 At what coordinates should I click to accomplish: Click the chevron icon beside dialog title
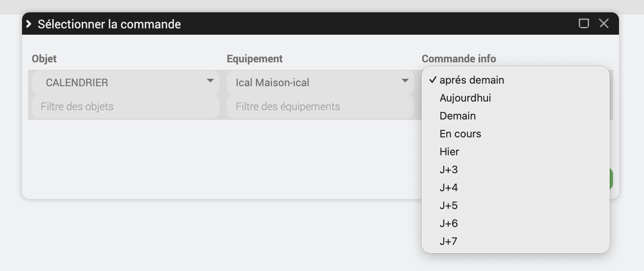tap(29, 24)
